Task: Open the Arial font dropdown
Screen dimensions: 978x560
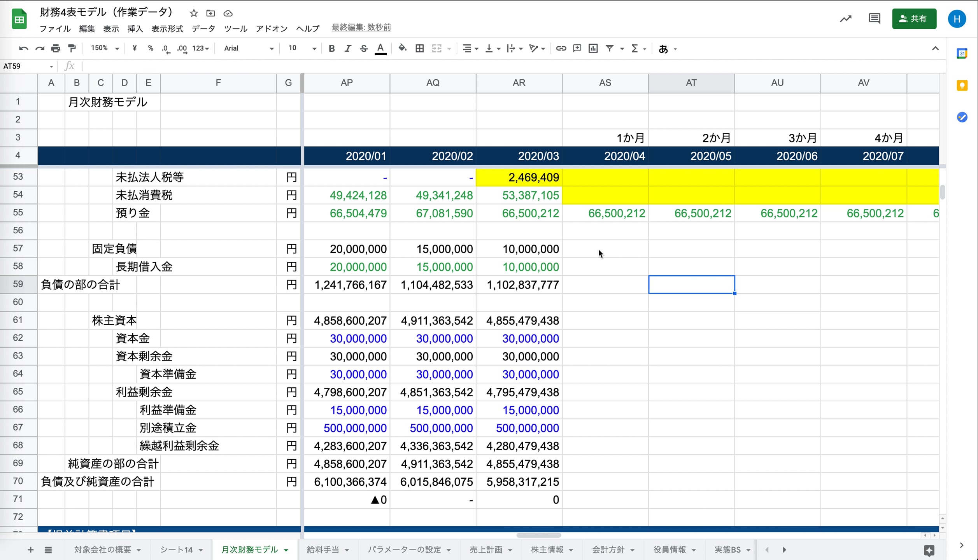Action: coord(249,48)
